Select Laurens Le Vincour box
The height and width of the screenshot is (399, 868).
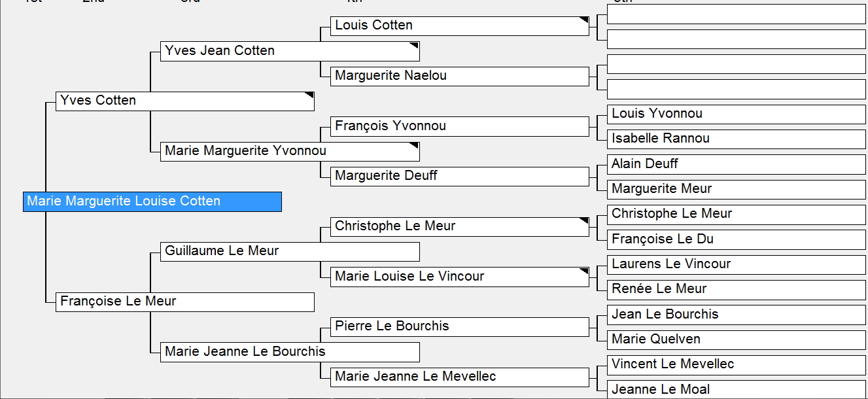(x=736, y=264)
